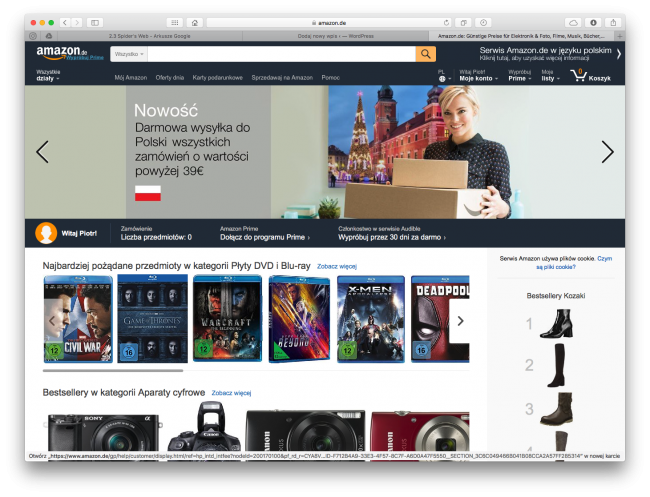Switch to the Dodaj nowy wpis WordPress tab
650x497 pixels.
[335, 36]
